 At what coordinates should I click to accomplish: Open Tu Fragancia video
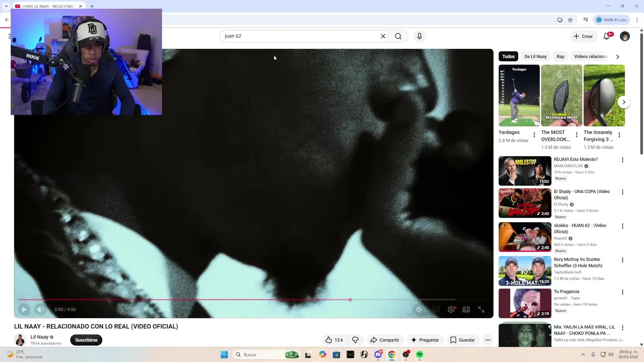pyautogui.click(x=525, y=303)
